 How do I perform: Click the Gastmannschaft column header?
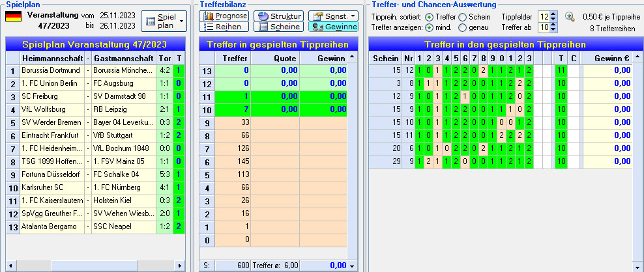pos(124,58)
